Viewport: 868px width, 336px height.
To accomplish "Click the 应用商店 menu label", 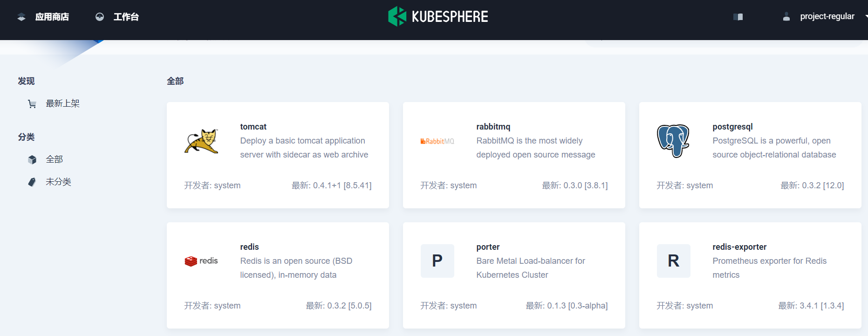I will point(52,17).
